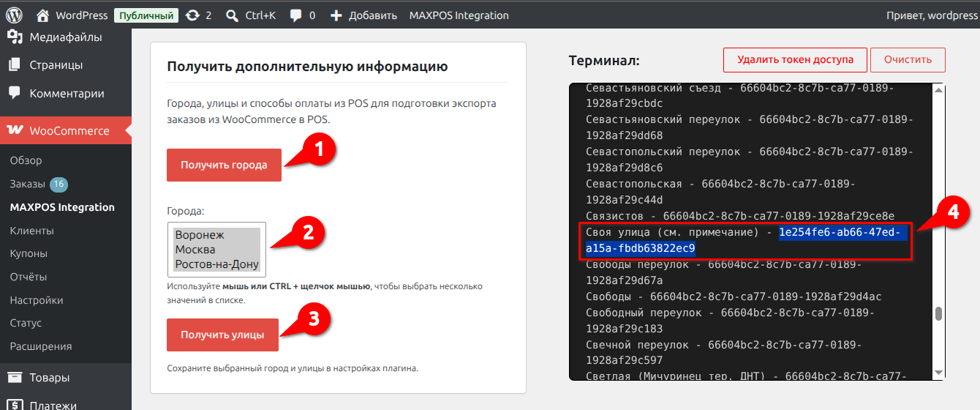Click terminal line Свечной переулок
Viewport: 980px width, 410px height.
click(724, 353)
